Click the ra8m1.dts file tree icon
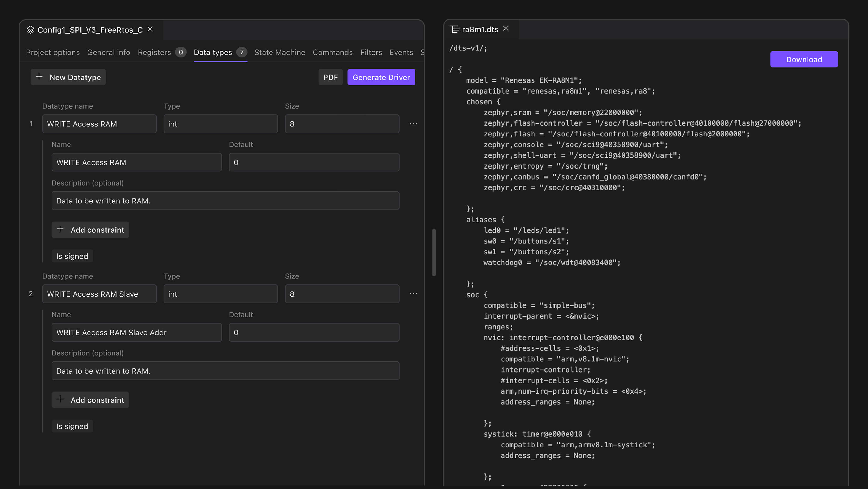The image size is (868, 489). coord(455,29)
